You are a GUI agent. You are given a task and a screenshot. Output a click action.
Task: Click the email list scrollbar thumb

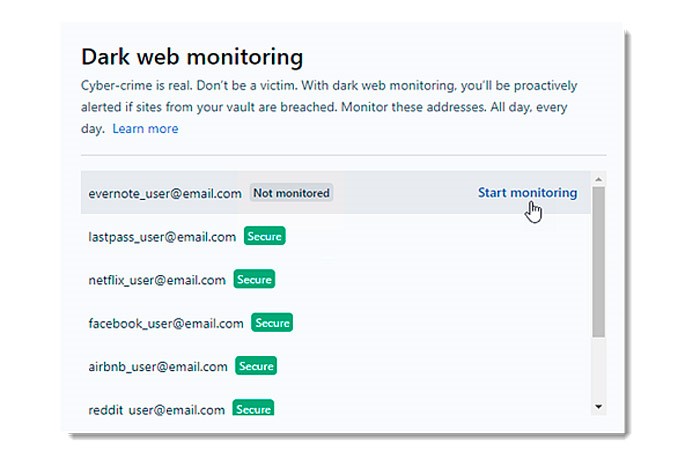[599, 262]
